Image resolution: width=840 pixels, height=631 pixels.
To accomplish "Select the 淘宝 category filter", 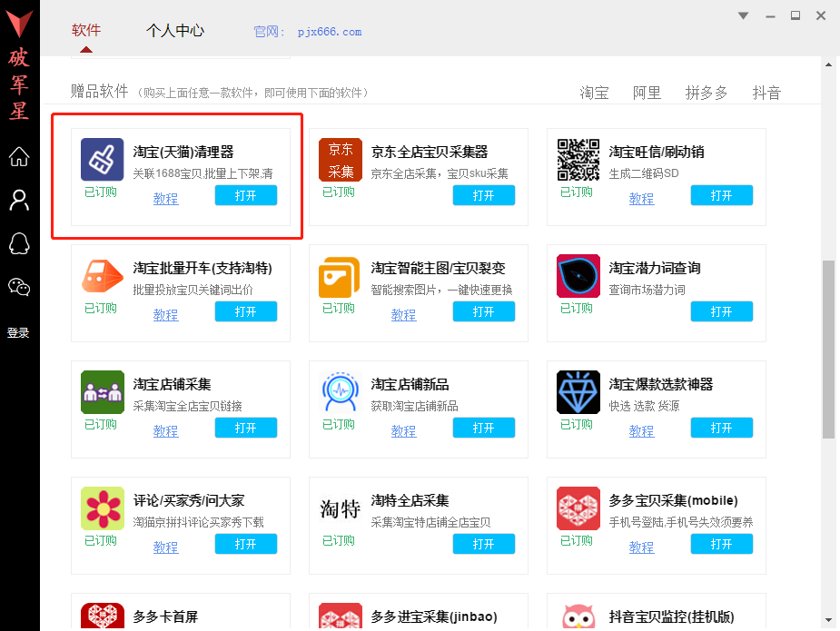I will [594, 93].
